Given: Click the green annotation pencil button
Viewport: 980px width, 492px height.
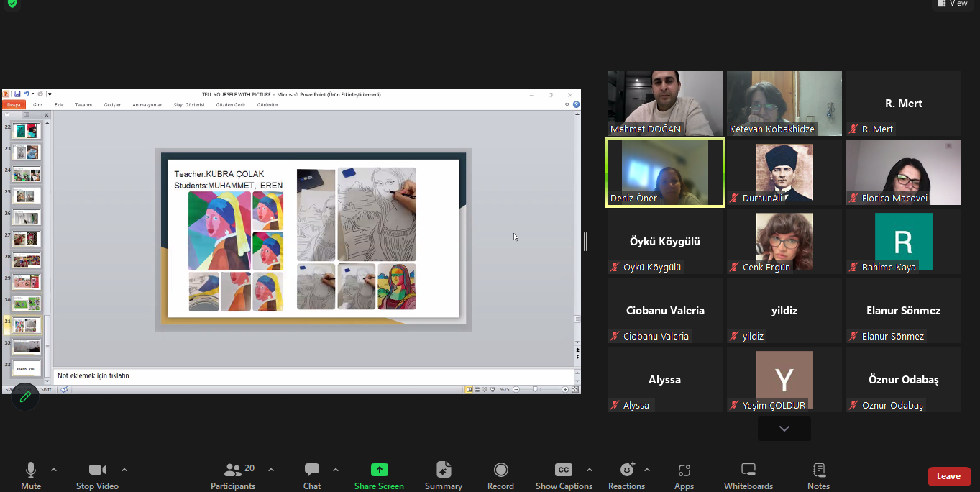Looking at the screenshot, I should tap(25, 396).
